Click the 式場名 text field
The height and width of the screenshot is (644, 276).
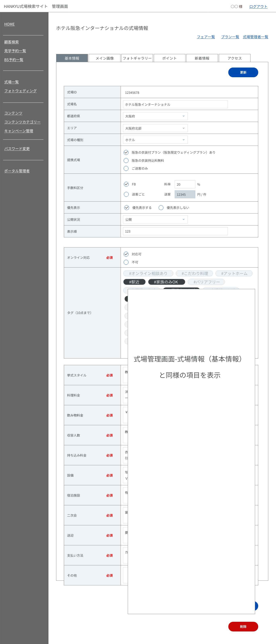pyautogui.click(x=175, y=104)
